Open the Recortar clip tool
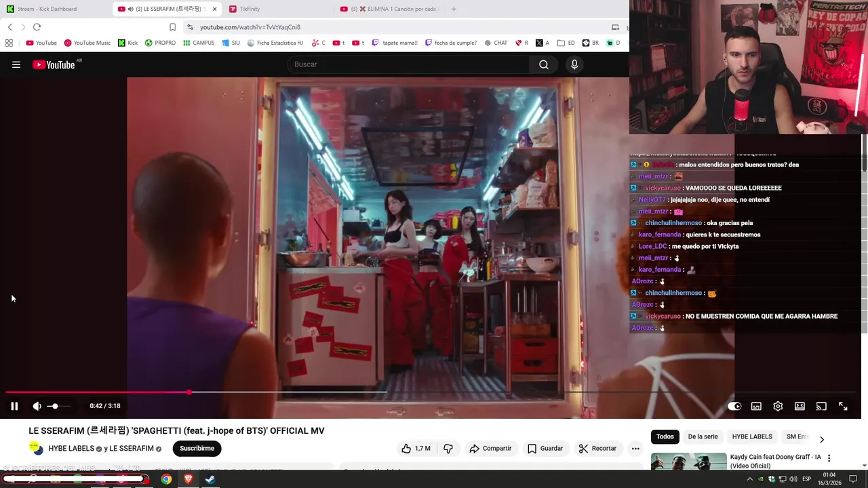Viewport: 868px width, 488px height. [597, 448]
